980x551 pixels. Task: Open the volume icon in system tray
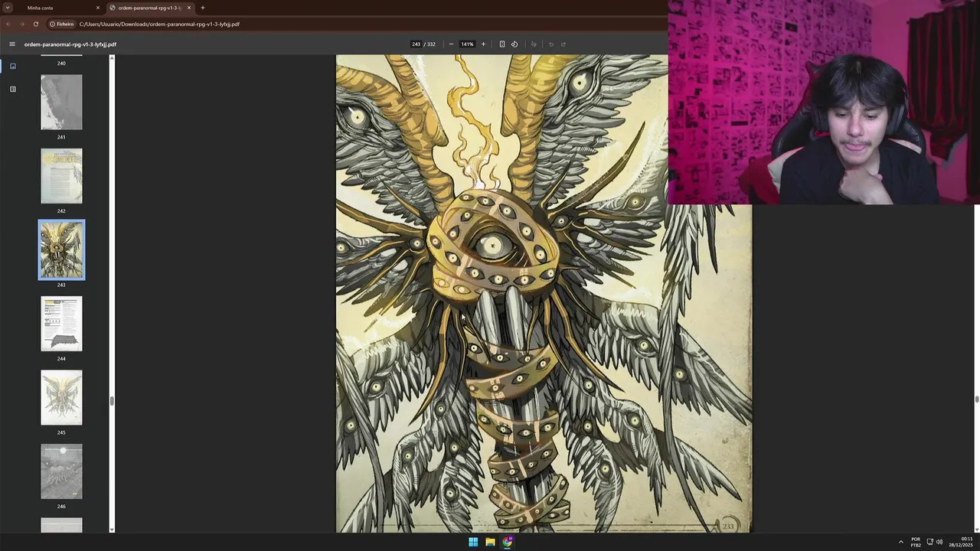pyautogui.click(x=939, y=542)
